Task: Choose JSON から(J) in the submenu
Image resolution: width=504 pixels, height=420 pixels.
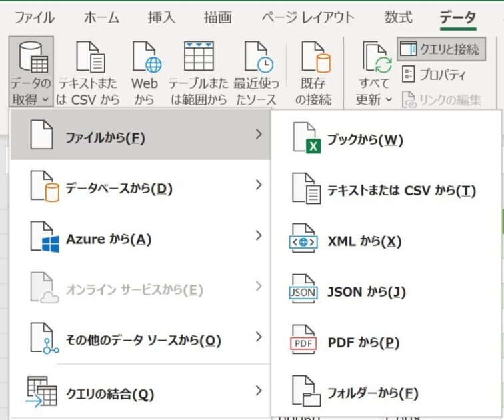Action: coord(387,289)
